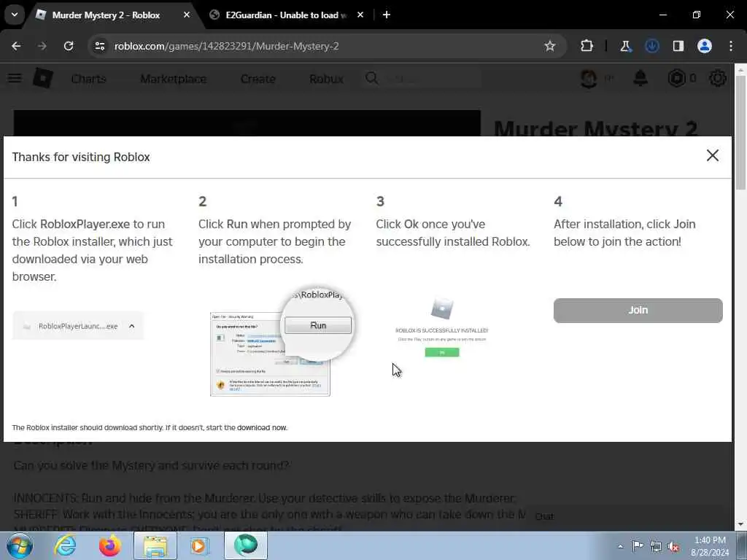
Task: Open the browser extensions puzzle icon
Action: click(x=587, y=46)
